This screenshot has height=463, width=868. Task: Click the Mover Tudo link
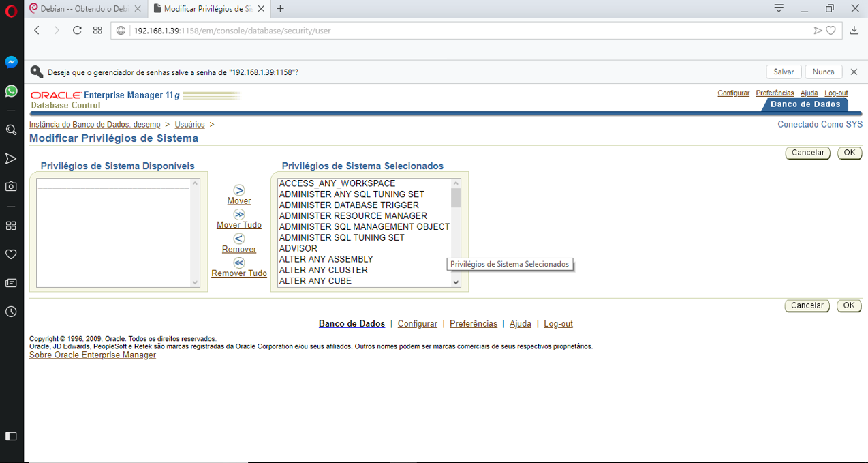click(x=239, y=225)
